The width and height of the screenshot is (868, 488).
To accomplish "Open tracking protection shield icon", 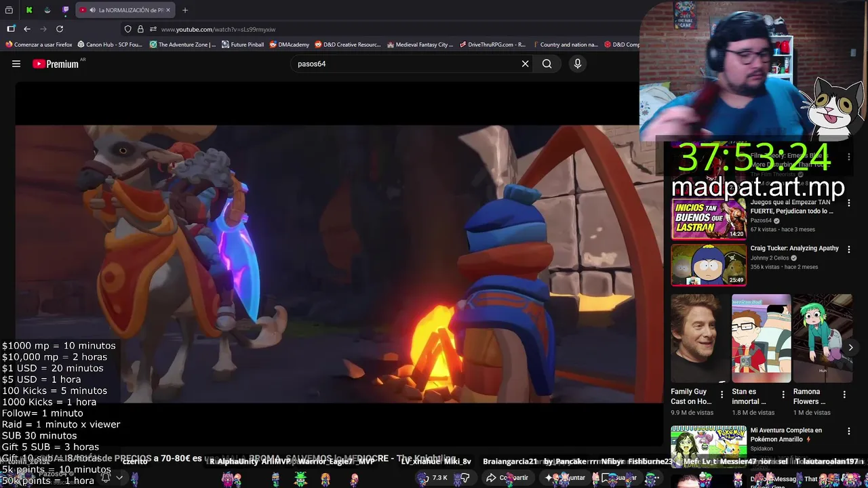I will coord(127,29).
